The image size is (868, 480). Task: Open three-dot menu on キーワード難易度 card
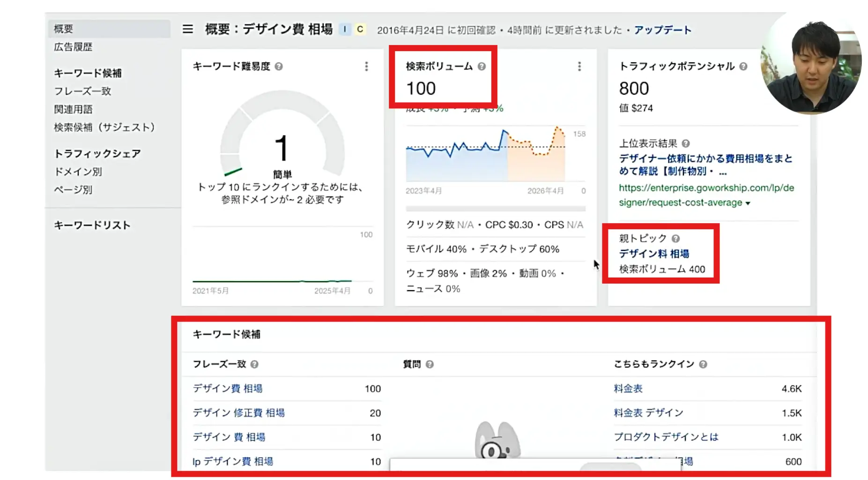tap(366, 67)
